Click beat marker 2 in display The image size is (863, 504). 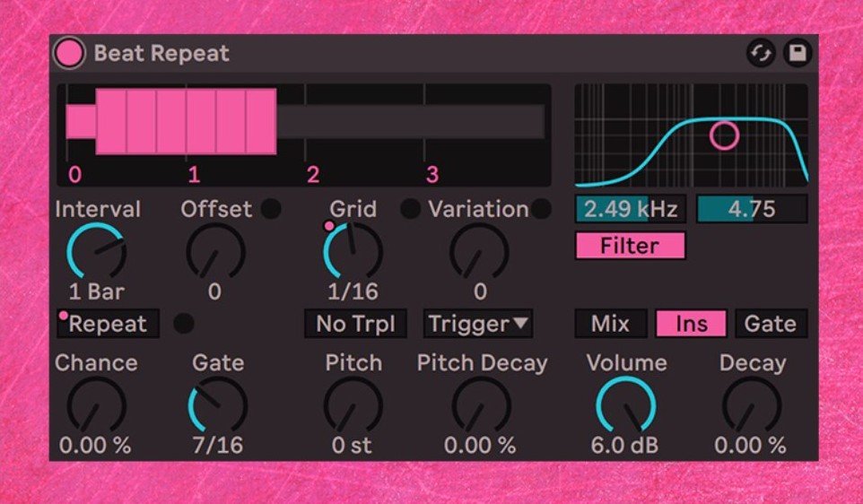tap(313, 175)
